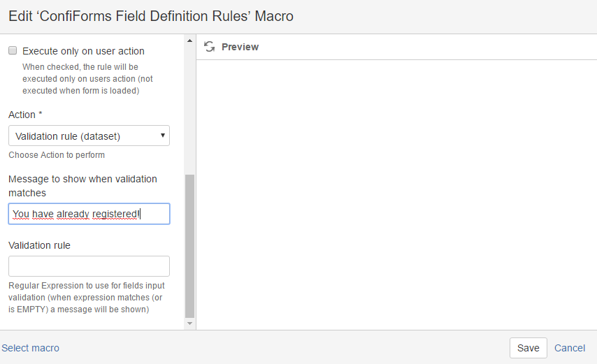Focus the validation message text field
Screen dimensions: 597x364
[x=89, y=214]
